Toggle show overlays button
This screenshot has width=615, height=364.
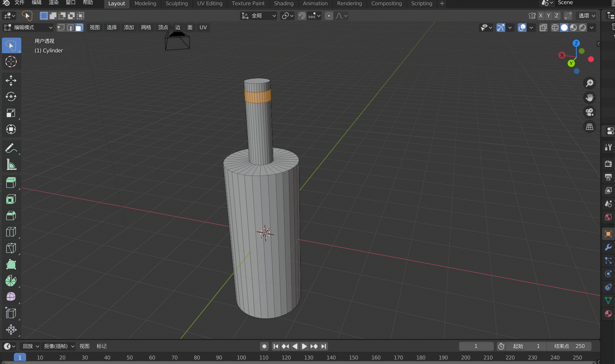pyautogui.click(x=522, y=27)
